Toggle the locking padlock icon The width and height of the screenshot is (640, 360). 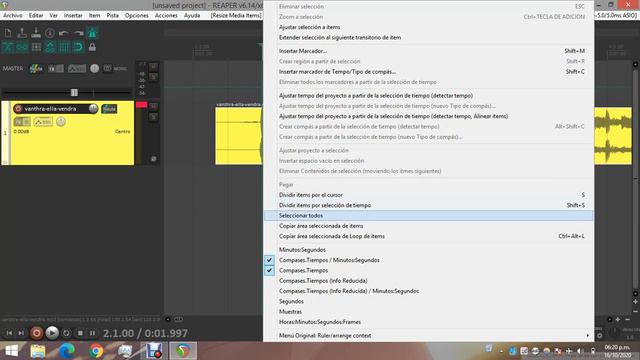click(x=92, y=47)
